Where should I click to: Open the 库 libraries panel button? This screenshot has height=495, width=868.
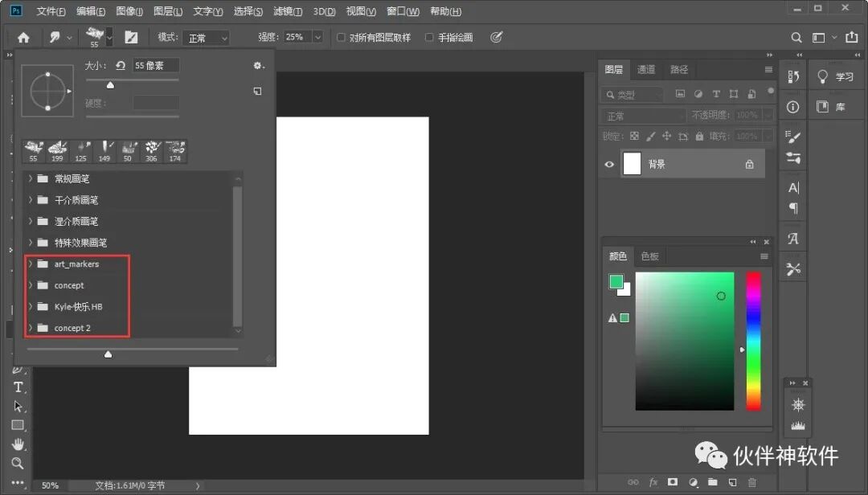coord(831,107)
